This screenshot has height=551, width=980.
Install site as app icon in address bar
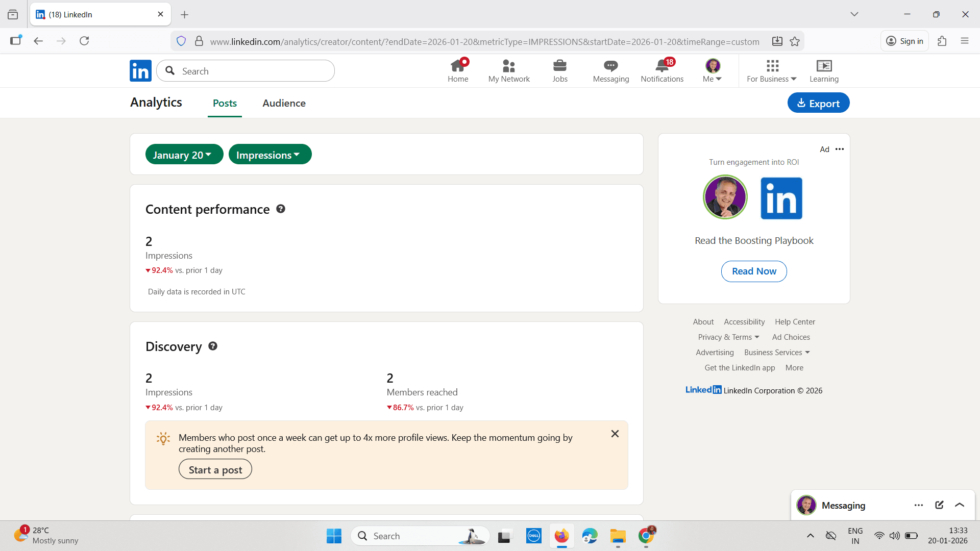[x=777, y=41]
